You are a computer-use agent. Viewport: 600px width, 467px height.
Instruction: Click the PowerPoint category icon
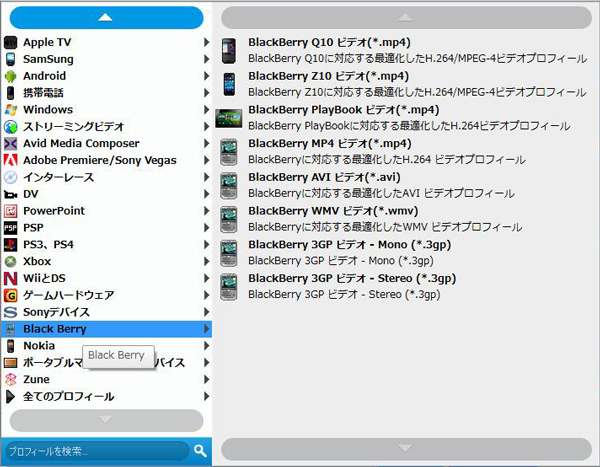pos(11,211)
